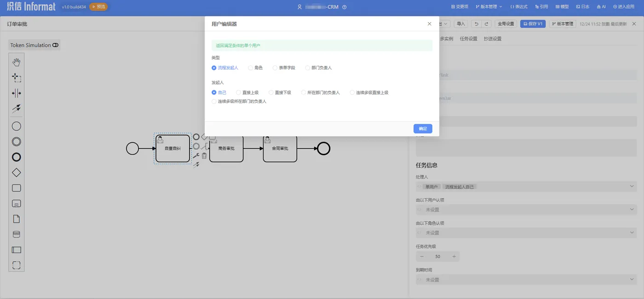The height and width of the screenshot is (299, 644).
Task: Select 连续多级直接上级 radio option
Action: [x=369, y=93]
